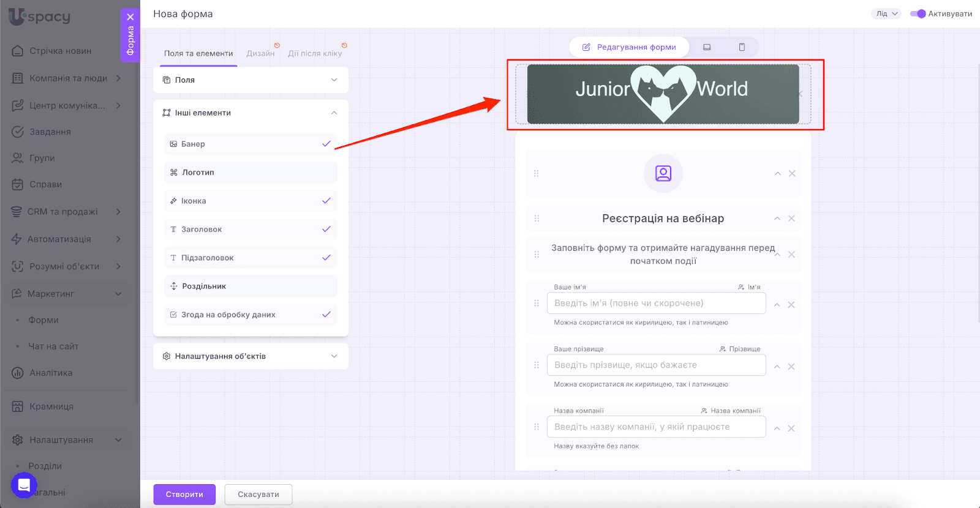Click the Uspacy logo

coord(40,16)
